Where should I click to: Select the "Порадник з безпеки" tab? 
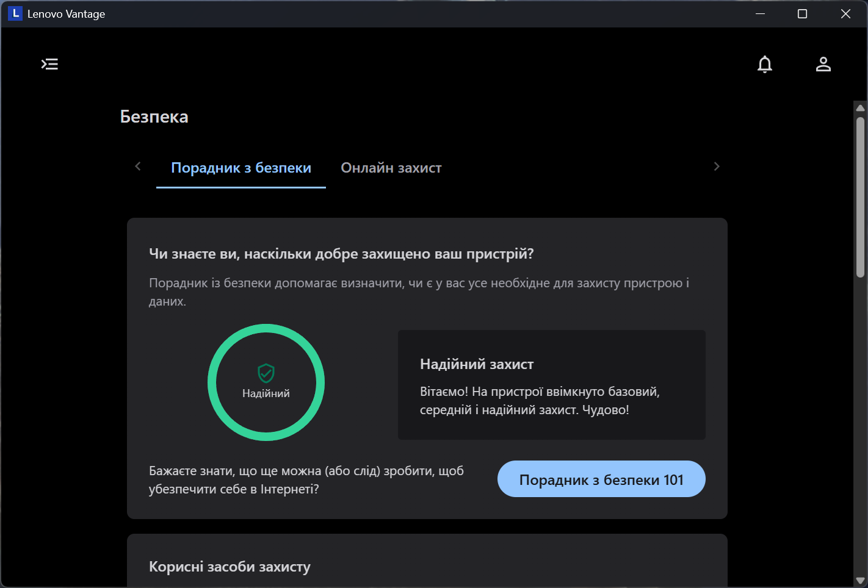(x=241, y=168)
